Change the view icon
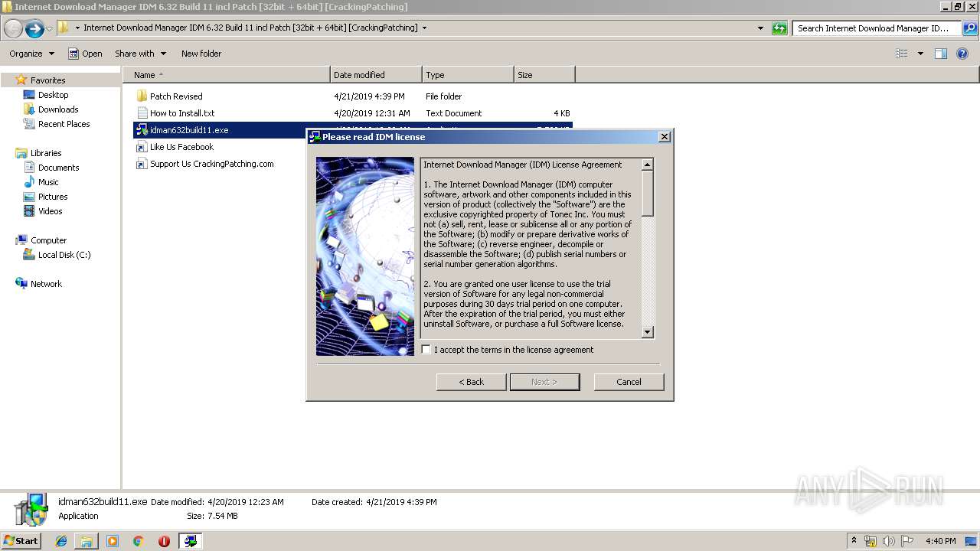The height and width of the screenshot is (551, 980). click(x=902, y=54)
